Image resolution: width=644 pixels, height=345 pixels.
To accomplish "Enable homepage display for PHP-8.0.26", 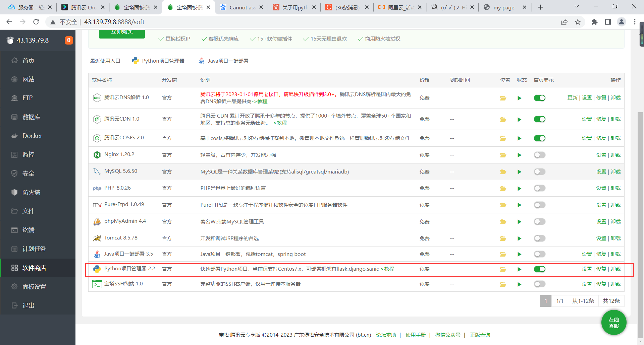I will pyautogui.click(x=540, y=188).
